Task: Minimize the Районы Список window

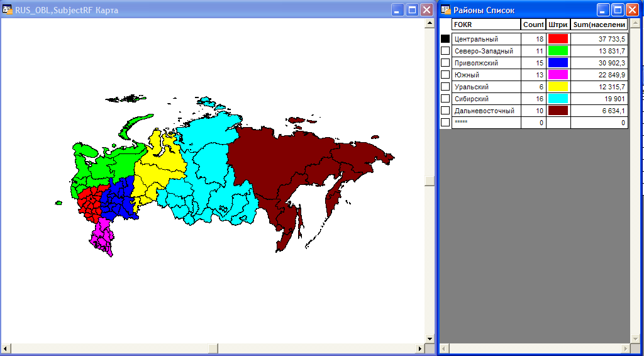Action: [603, 10]
